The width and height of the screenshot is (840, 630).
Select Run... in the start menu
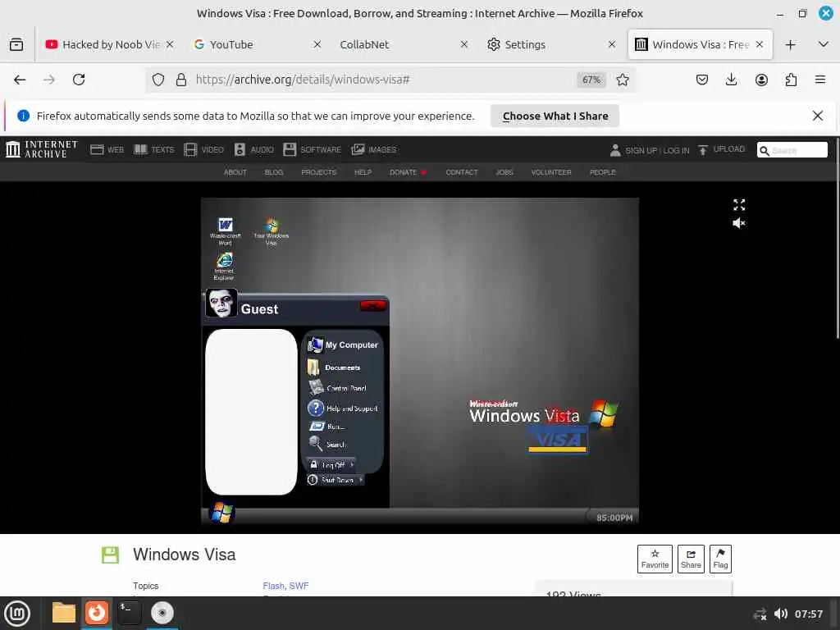pyautogui.click(x=326, y=427)
